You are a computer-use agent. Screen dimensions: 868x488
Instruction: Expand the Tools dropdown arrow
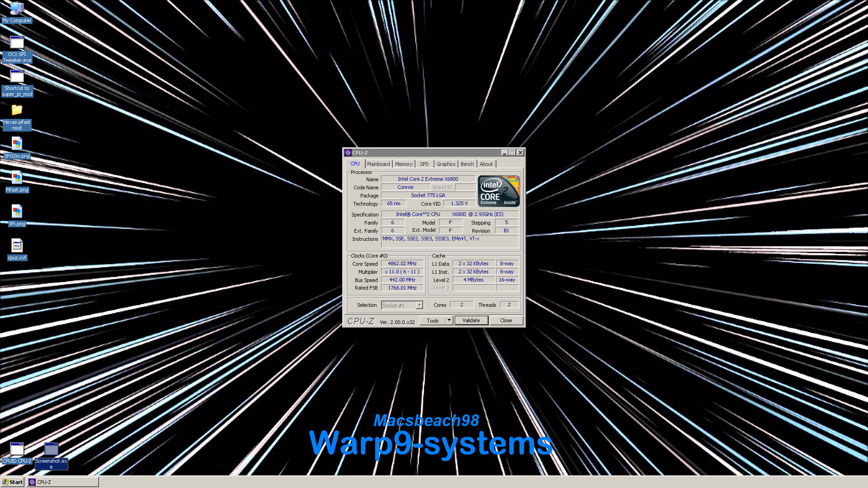point(449,320)
